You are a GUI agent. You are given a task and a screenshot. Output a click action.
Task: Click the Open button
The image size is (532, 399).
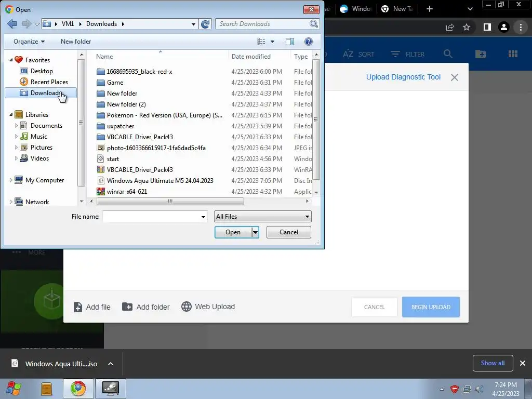pos(233,232)
